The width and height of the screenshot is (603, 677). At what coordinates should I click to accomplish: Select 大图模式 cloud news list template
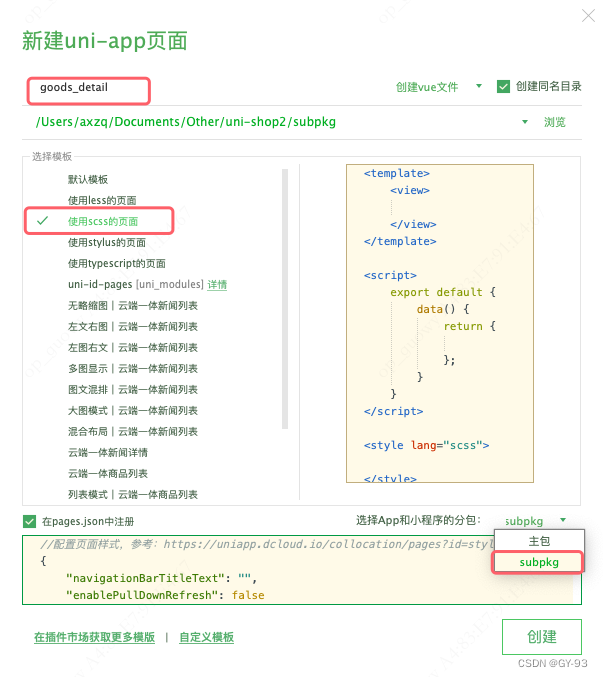[x=133, y=411]
